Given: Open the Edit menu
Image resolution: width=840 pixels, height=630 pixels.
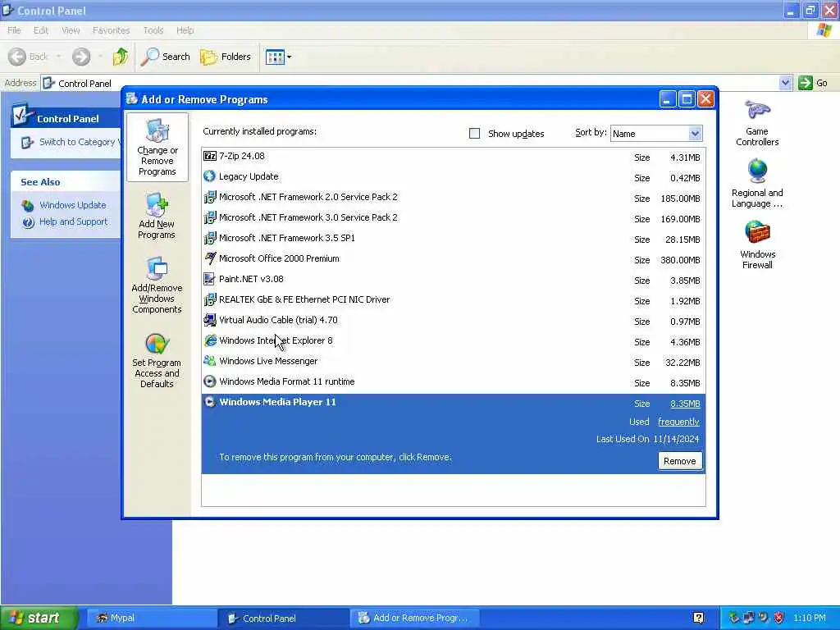Looking at the screenshot, I should coord(41,30).
